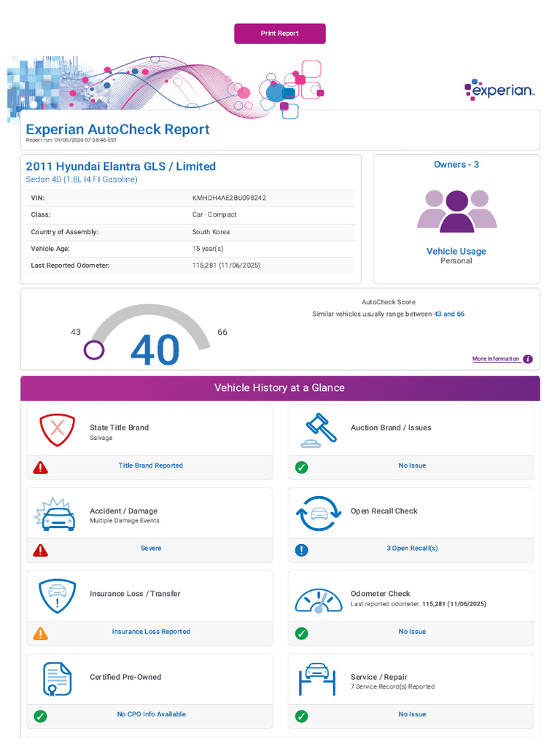Click the Certified Pre-Owned certificate icon
Viewport: 560px width, 747px height.
pos(57,679)
